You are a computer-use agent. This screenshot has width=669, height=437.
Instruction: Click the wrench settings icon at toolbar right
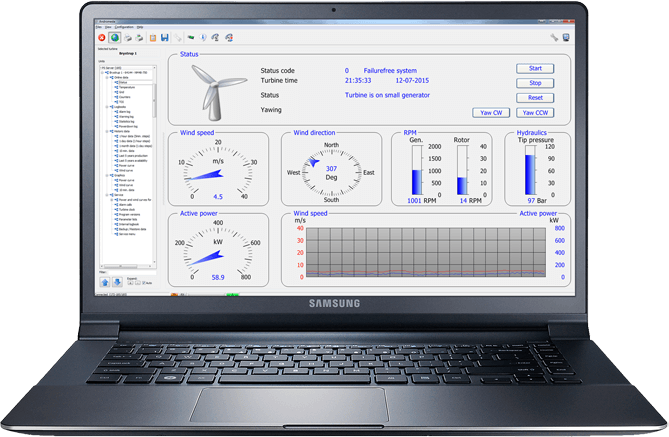click(554, 38)
